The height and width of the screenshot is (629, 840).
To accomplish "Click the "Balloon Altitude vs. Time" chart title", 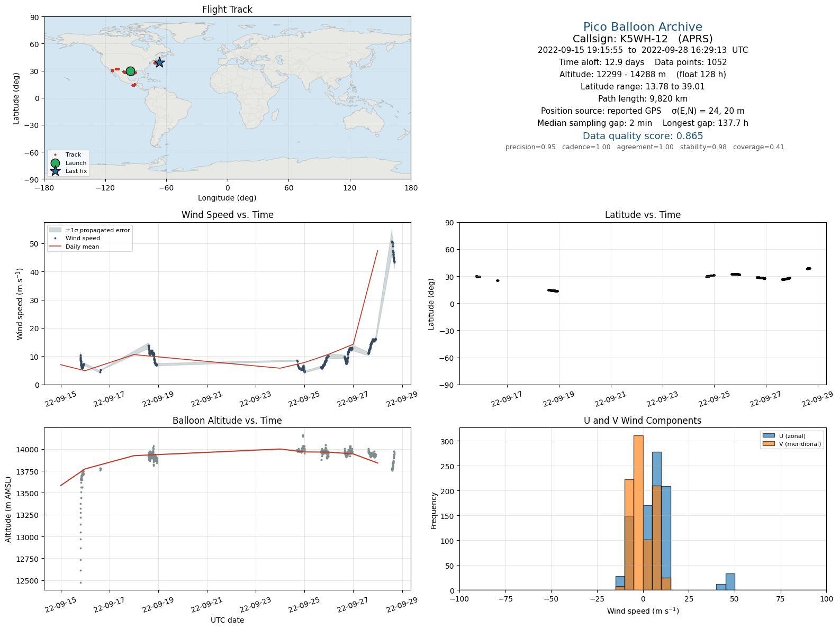I will pyautogui.click(x=227, y=421).
